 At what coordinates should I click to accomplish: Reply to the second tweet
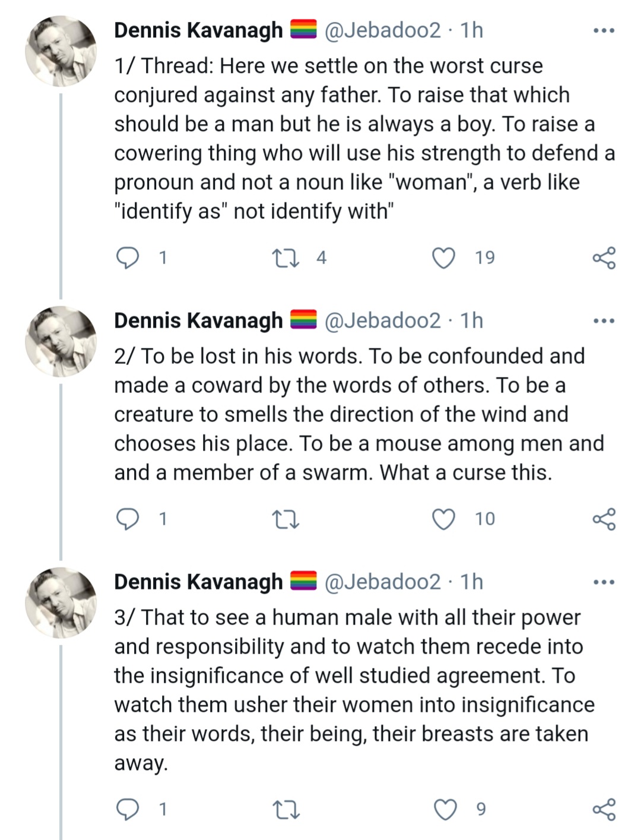[x=127, y=519]
